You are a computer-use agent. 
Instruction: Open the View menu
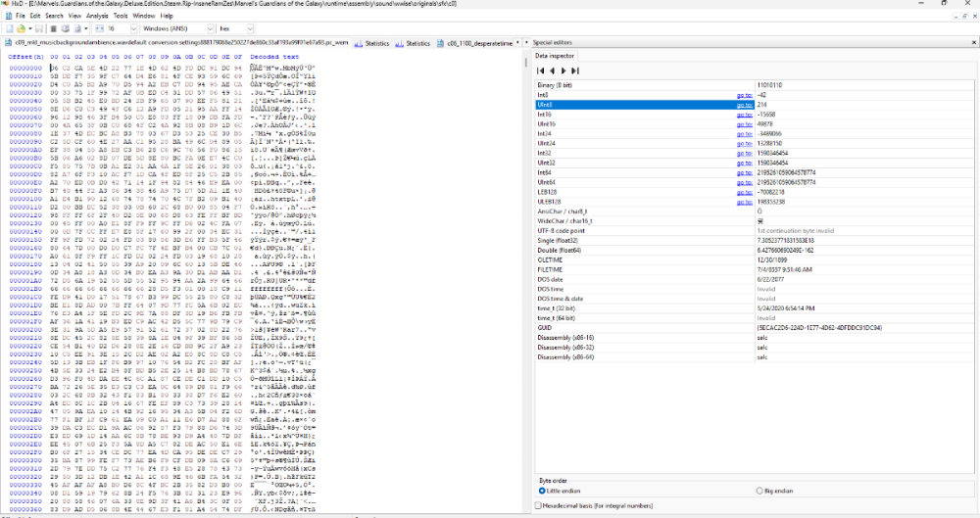pyautogui.click(x=75, y=16)
